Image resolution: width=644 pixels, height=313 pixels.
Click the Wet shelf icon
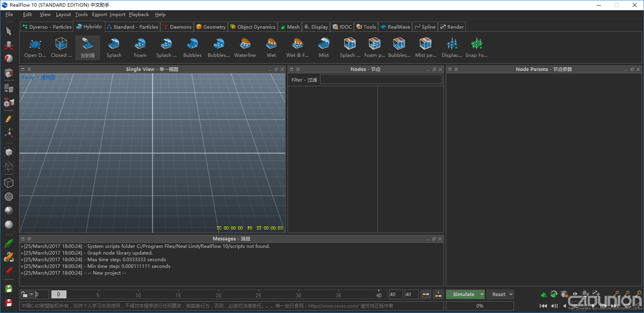(x=271, y=48)
